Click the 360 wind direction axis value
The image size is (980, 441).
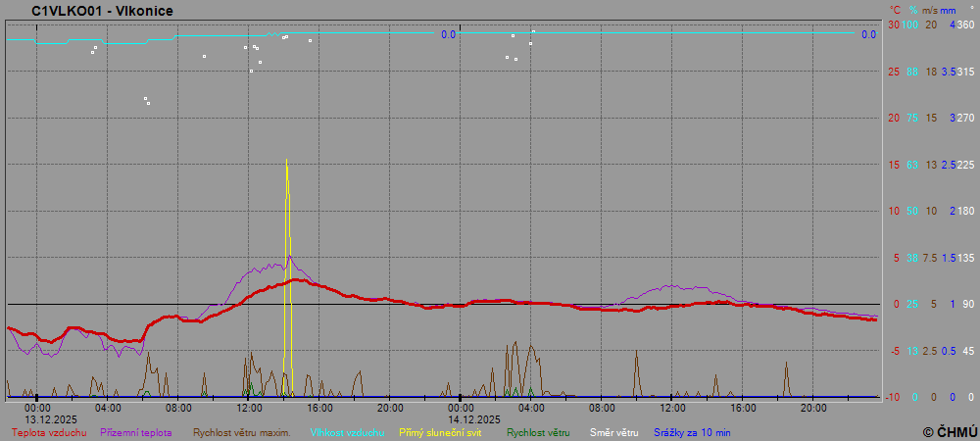[x=965, y=24]
